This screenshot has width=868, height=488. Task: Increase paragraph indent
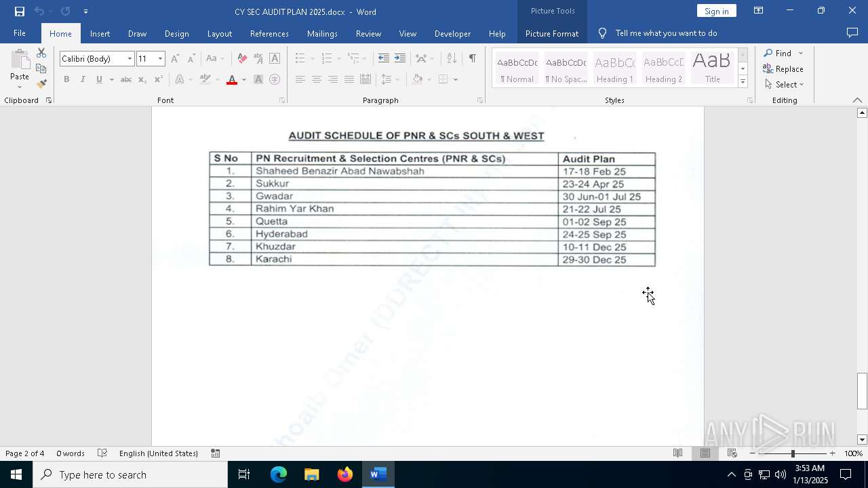coord(400,59)
